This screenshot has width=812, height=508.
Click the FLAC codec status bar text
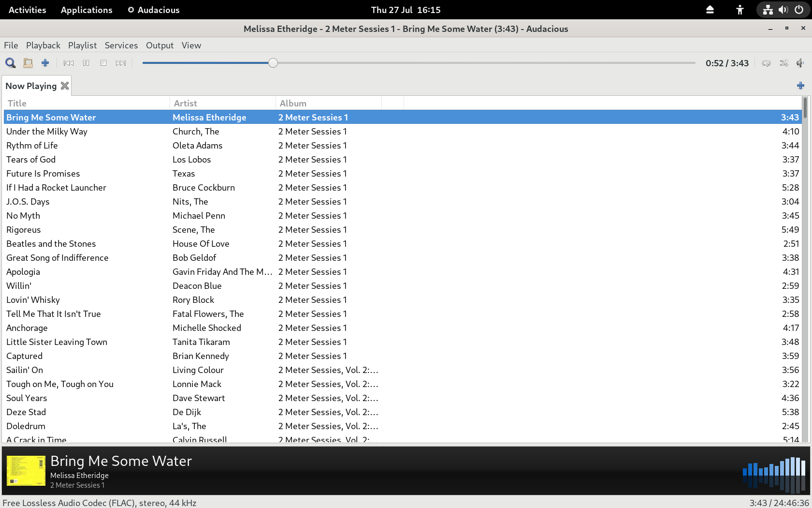click(x=100, y=503)
